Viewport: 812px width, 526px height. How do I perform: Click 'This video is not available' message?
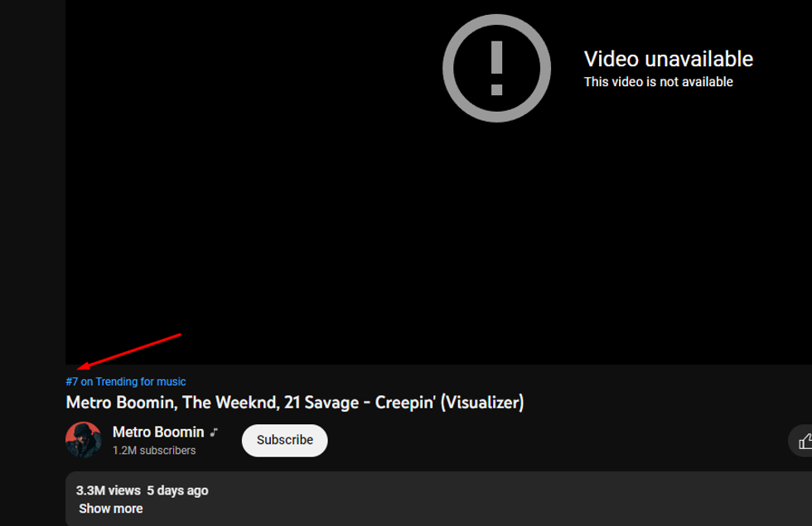tap(659, 82)
